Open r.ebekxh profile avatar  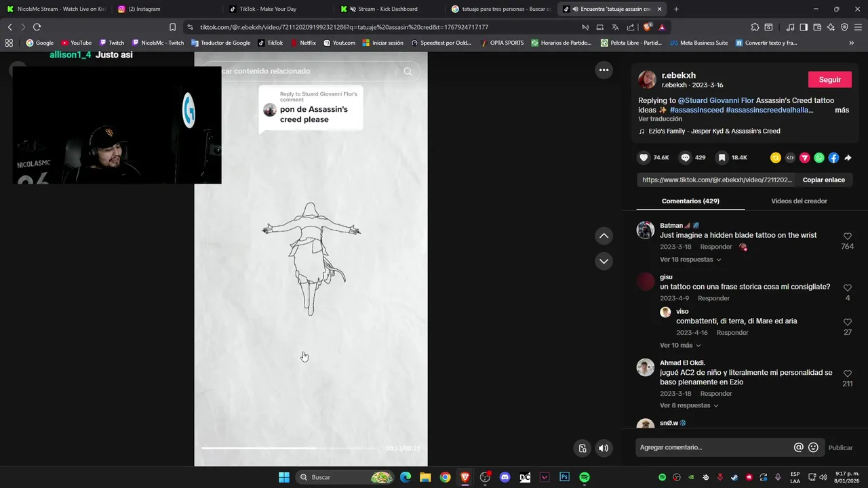(x=647, y=79)
